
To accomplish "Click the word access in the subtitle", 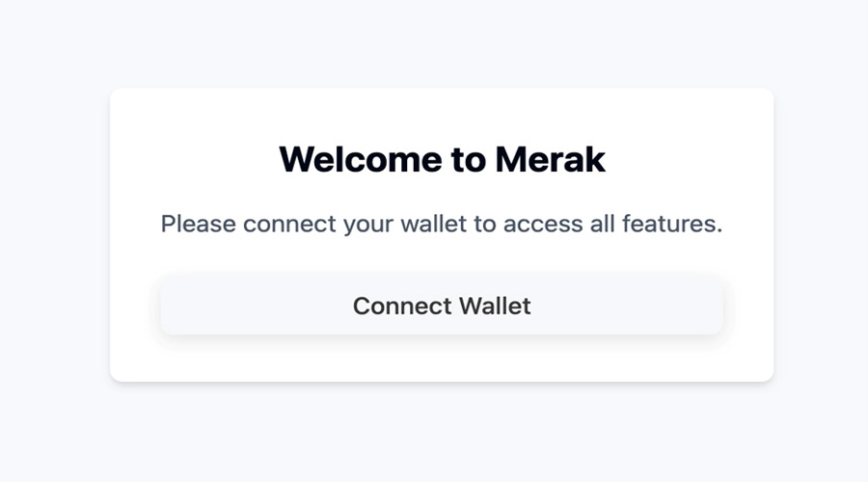I will click(x=542, y=225).
